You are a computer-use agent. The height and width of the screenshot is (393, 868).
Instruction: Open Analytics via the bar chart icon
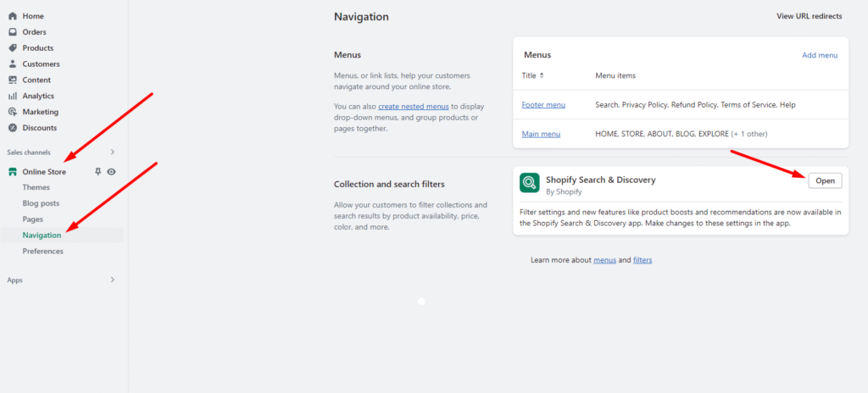tap(13, 96)
